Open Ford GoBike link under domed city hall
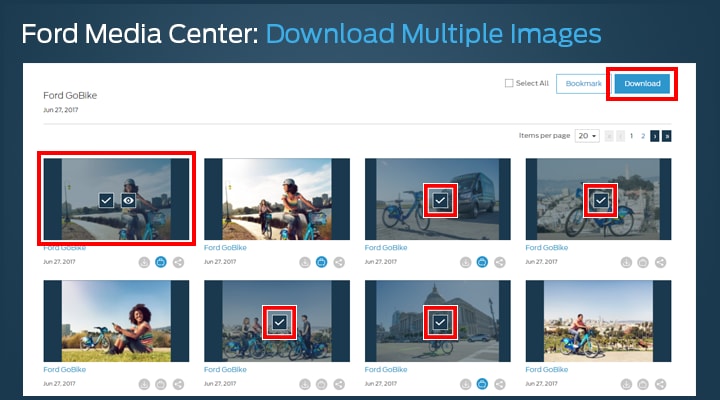 (386, 370)
